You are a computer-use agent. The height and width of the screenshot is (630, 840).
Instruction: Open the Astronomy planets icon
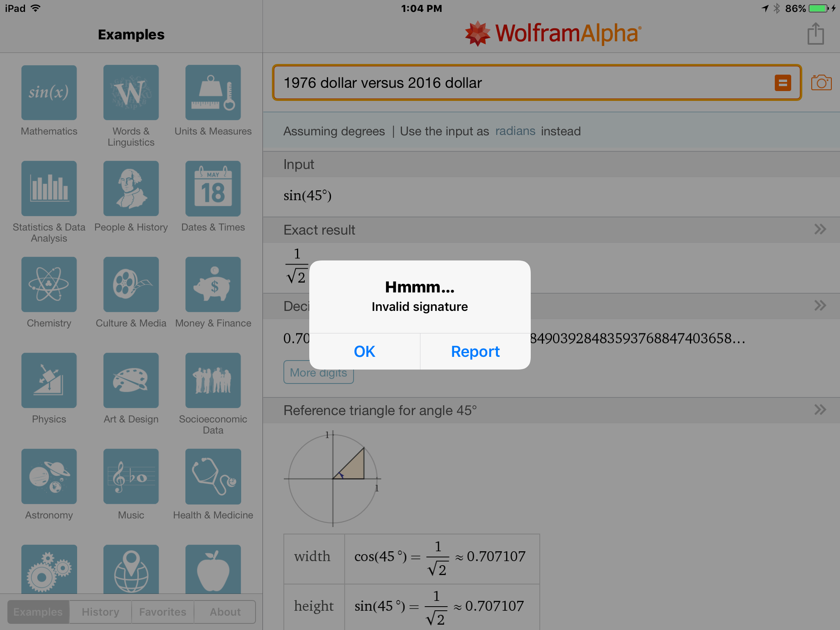click(49, 477)
